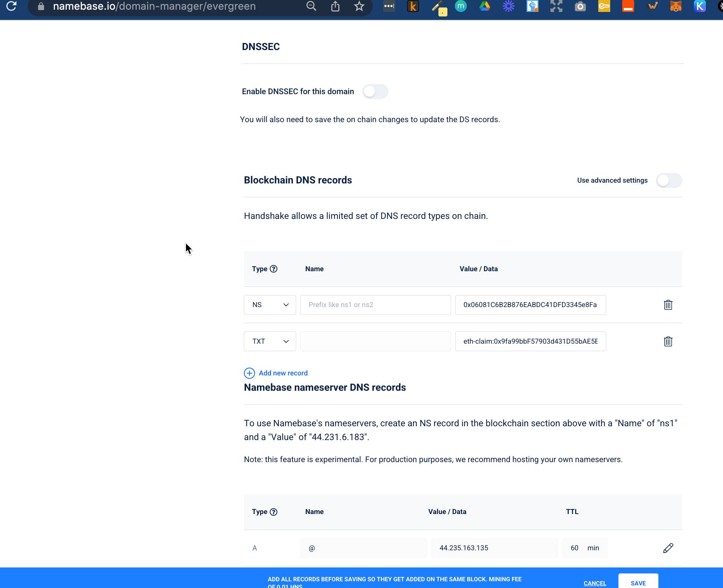Viewport: 723px width, 588px height.
Task: Expand the NS record type dropdown
Action: 270,305
